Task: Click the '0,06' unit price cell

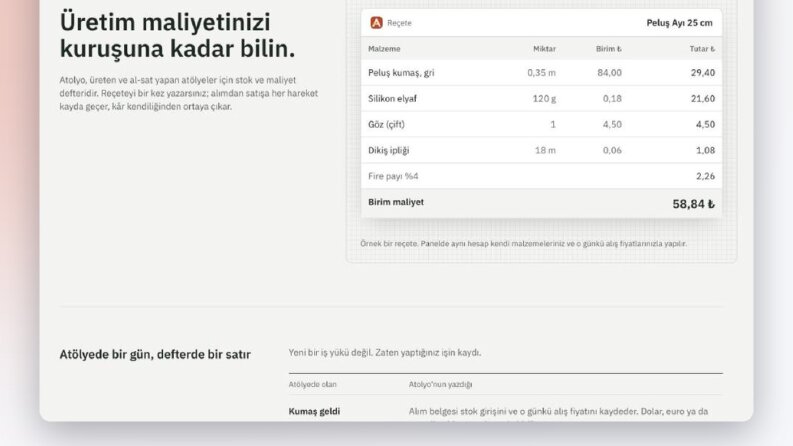Action: point(612,150)
